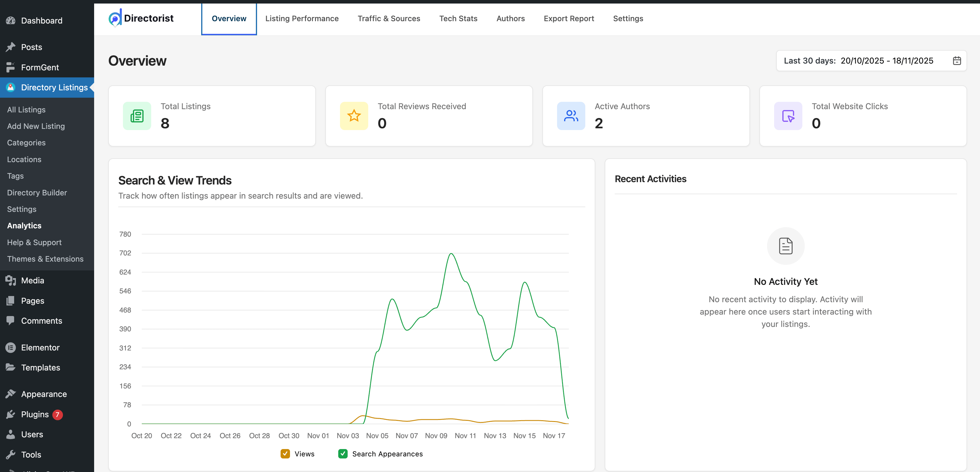Toggle the Search Appearances checkbox
This screenshot has height=472, width=980.
pos(343,454)
